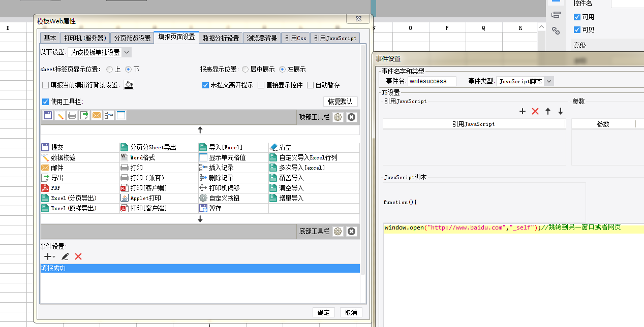Click the 事件名 input field
644x327 pixels.
[432, 81]
